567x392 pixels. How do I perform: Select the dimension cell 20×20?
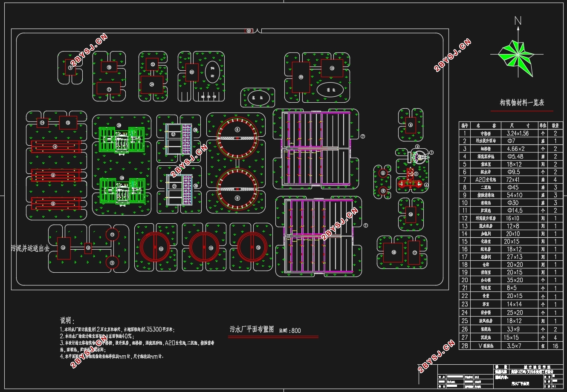pos(514,264)
